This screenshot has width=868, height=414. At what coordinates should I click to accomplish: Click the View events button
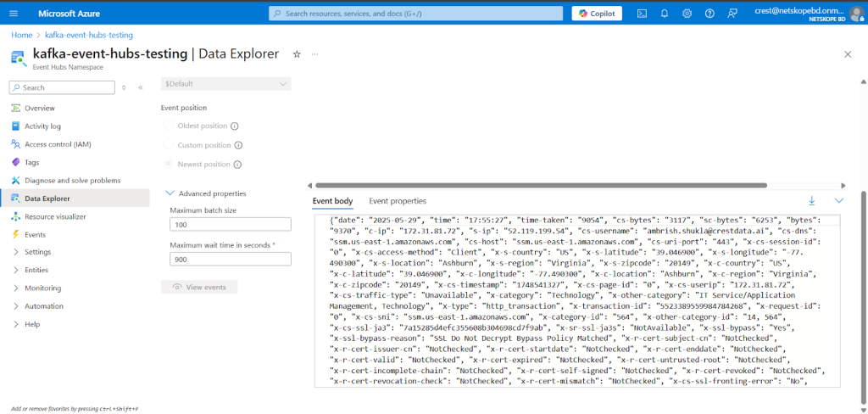(199, 287)
